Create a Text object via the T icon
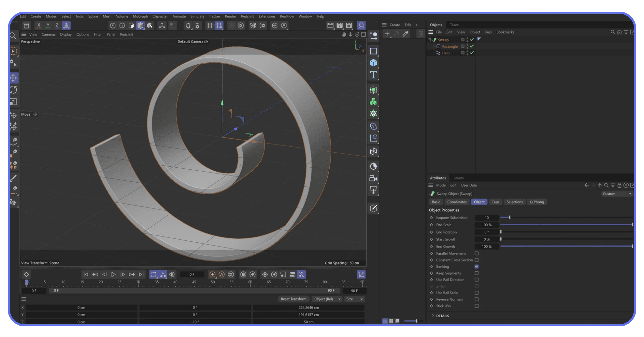The width and height of the screenshot is (644, 337). [x=373, y=75]
